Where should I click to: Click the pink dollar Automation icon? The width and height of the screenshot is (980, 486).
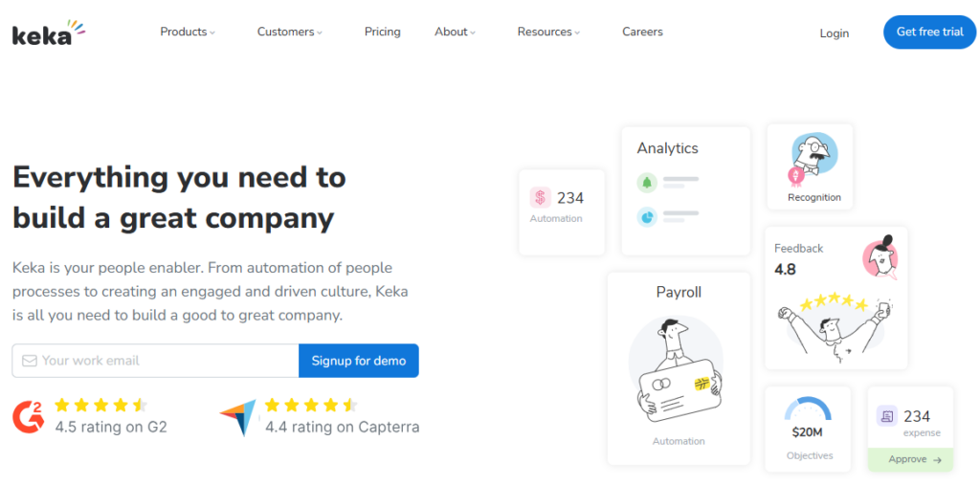540,198
